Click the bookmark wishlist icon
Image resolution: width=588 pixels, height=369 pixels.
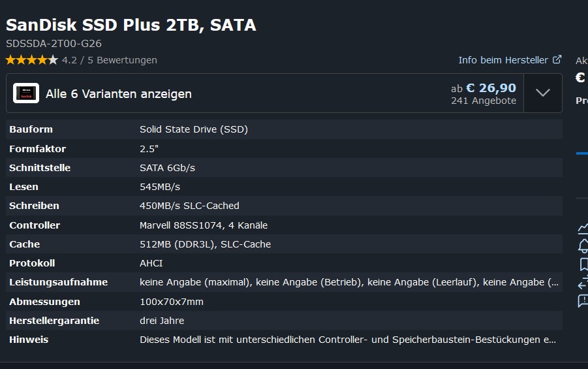coord(583,265)
